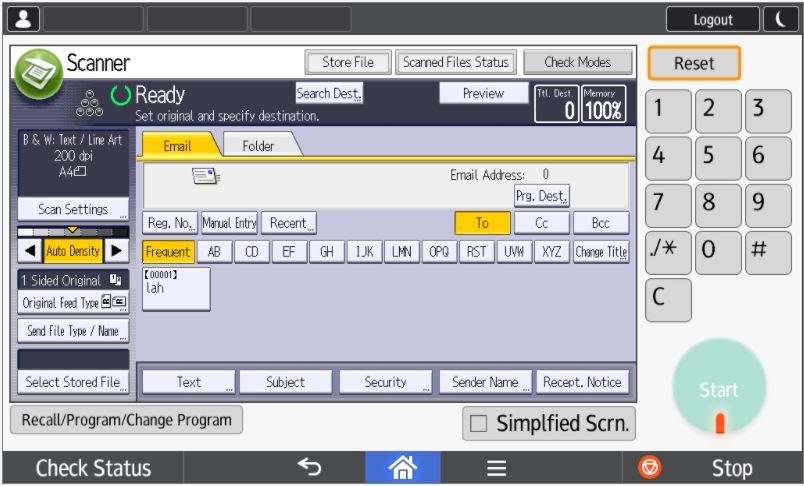Select the Cc recipient toggle

click(541, 224)
